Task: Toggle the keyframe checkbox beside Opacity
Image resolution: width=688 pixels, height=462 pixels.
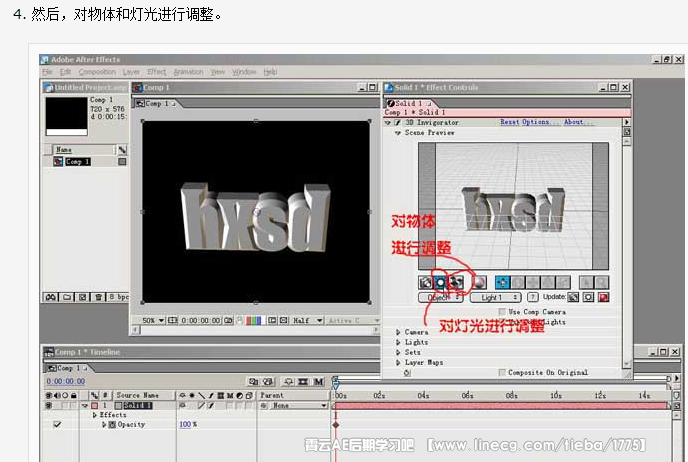Action: tap(57, 425)
